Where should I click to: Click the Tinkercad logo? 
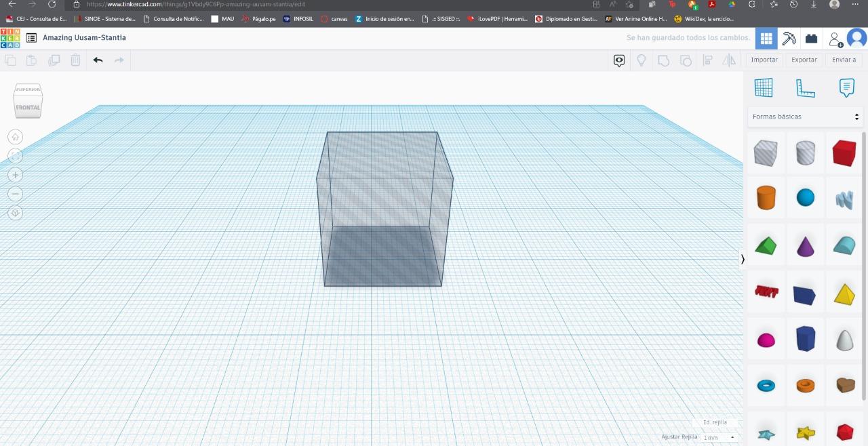coord(10,38)
